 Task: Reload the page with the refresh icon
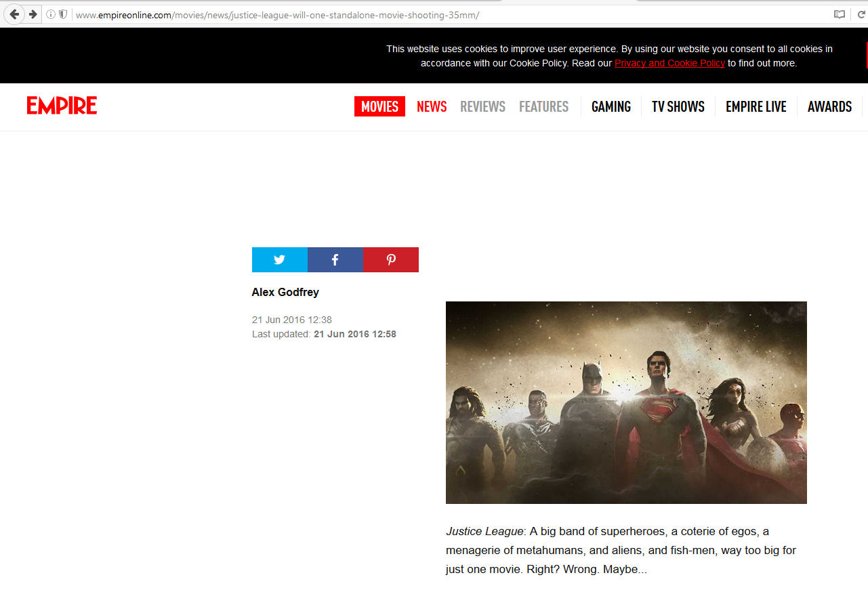(x=861, y=14)
